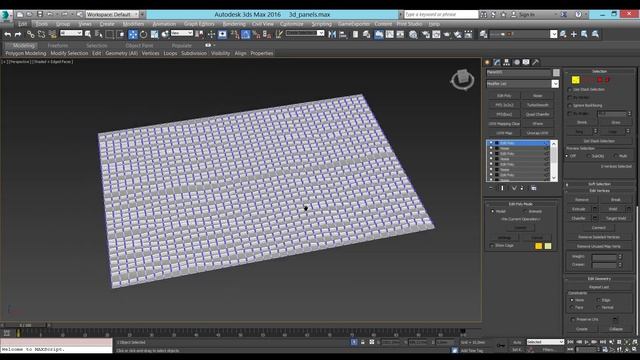
Task: Open the Graph Editors menu
Action: 199,24
